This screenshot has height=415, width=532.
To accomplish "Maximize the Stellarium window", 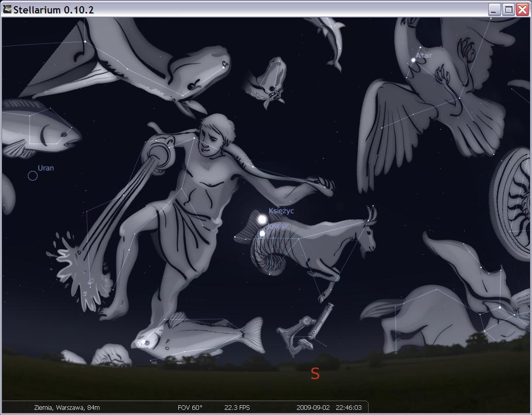I will [508, 9].
